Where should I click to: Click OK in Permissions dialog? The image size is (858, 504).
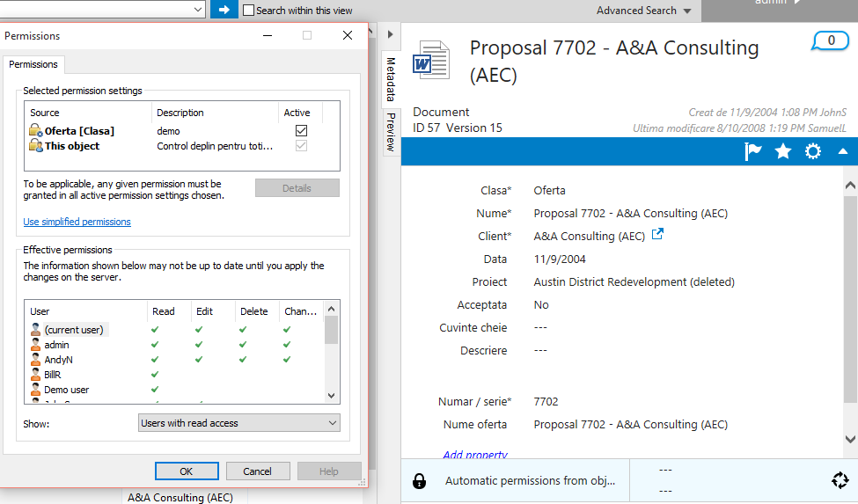187,471
